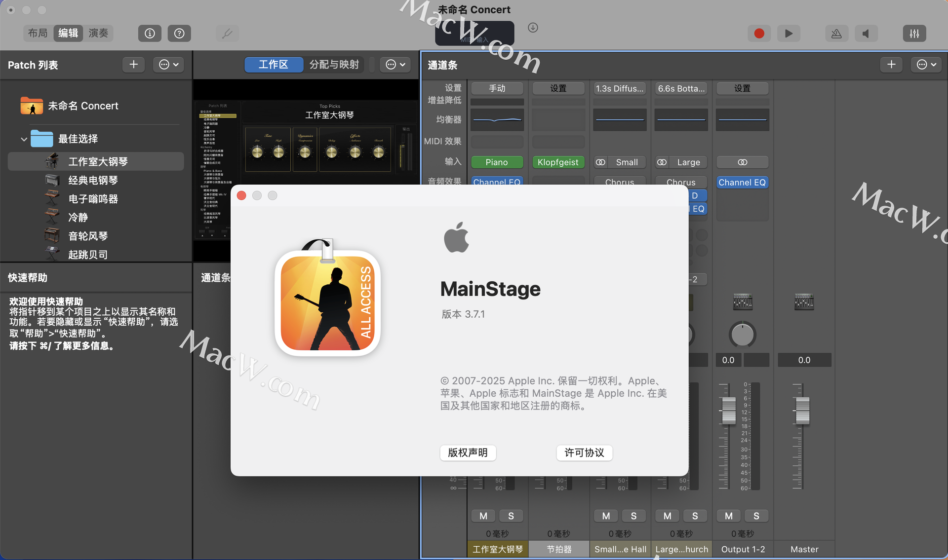
Task: Open 6.6s Botta... setting menu
Action: (x=681, y=88)
